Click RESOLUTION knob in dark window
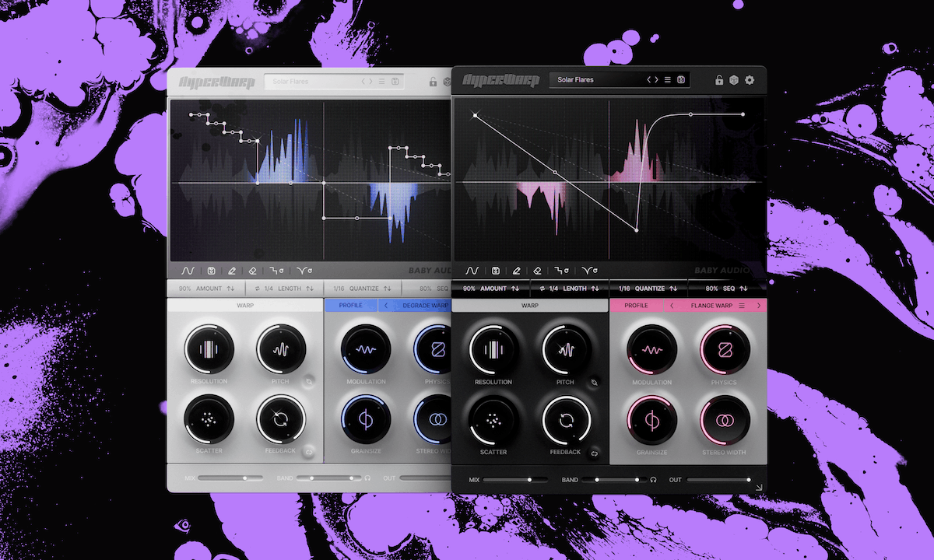This screenshot has height=560, width=934. tap(493, 350)
